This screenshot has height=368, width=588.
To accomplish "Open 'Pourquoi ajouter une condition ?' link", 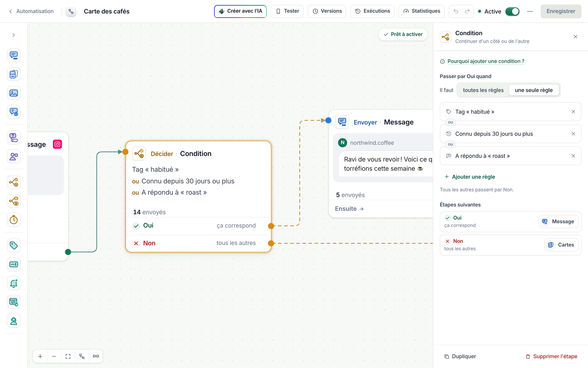I will pyautogui.click(x=486, y=61).
